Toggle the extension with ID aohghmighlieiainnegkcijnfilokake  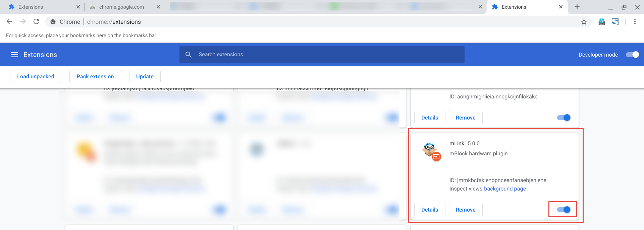coord(564,118)
